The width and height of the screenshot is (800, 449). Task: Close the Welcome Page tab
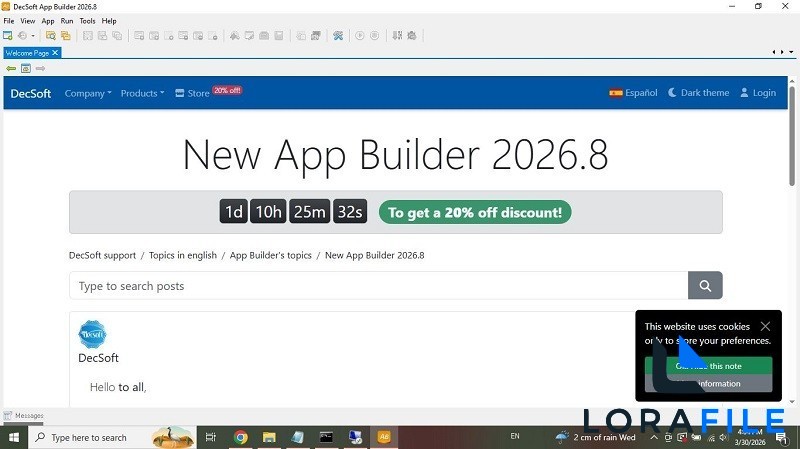click(x=55, y=53)
